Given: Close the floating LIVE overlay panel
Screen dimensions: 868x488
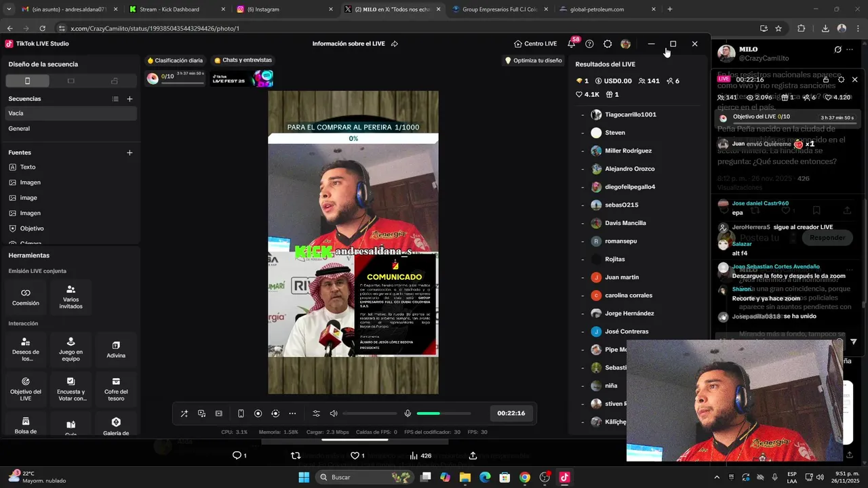Looking at the screenshot, I should pos(854,79).
